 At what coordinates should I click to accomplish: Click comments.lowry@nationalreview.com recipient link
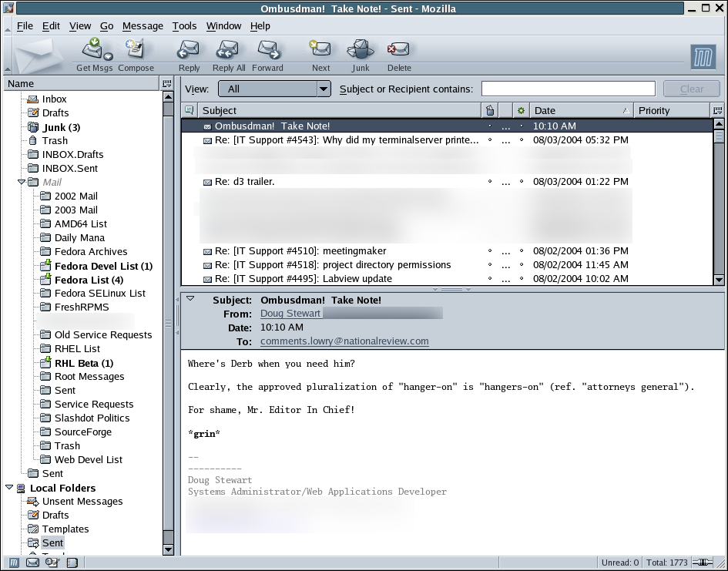click(x=344, y=341)
